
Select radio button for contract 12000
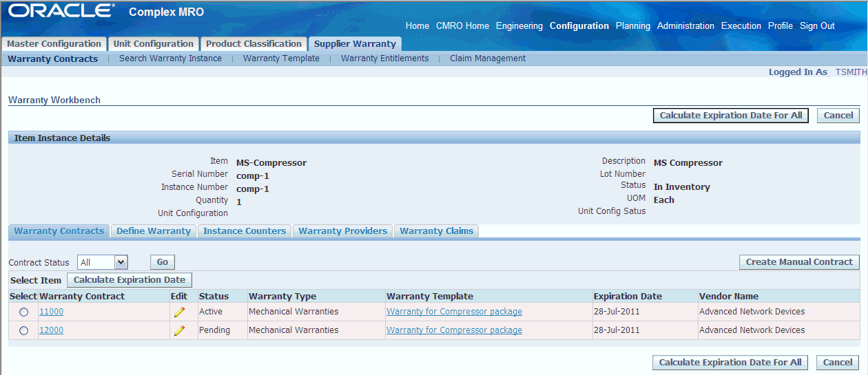[x=24, y=330]
